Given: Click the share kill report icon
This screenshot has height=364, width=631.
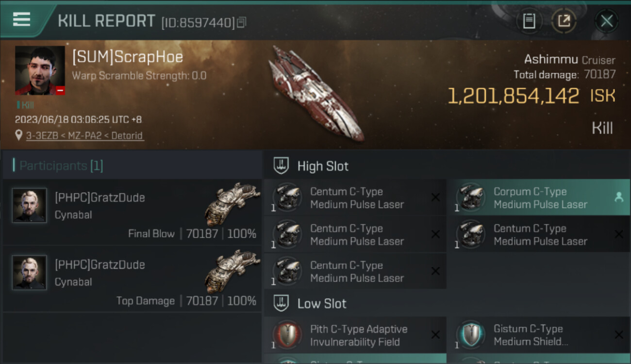Looking at the screenshot, I should (564, 21).
